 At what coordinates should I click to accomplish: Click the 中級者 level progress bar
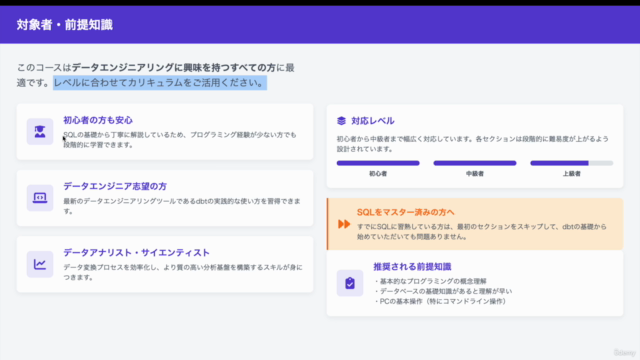pyautogui.click(x=475, y=163)
